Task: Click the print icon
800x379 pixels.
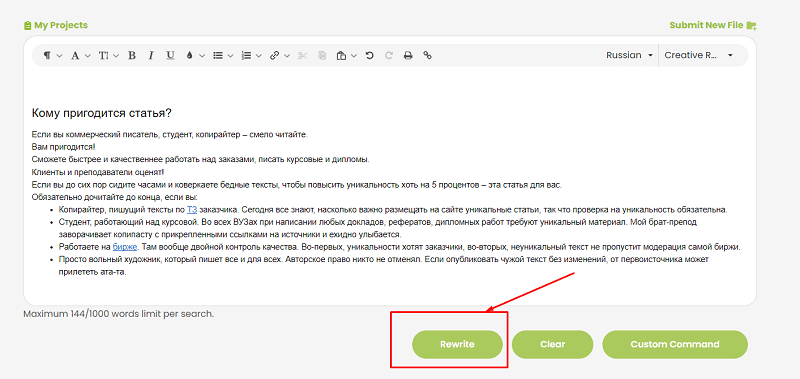Action: (x=408, y=56)
